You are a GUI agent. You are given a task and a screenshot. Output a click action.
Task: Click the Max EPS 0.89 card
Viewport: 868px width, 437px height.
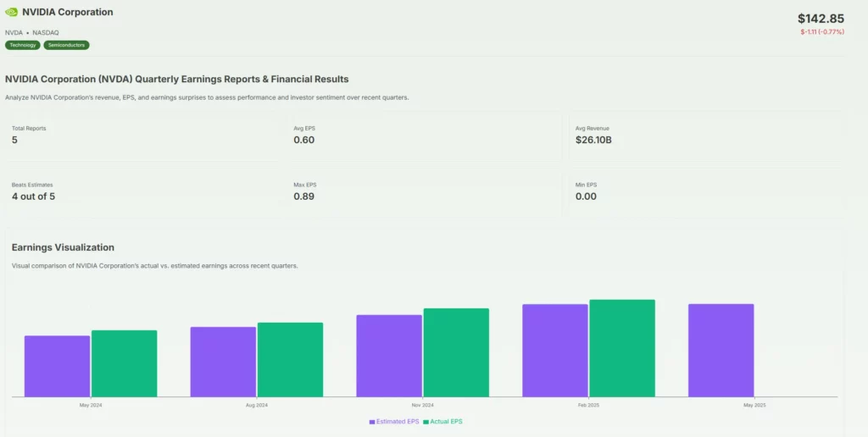pos(424,191)
